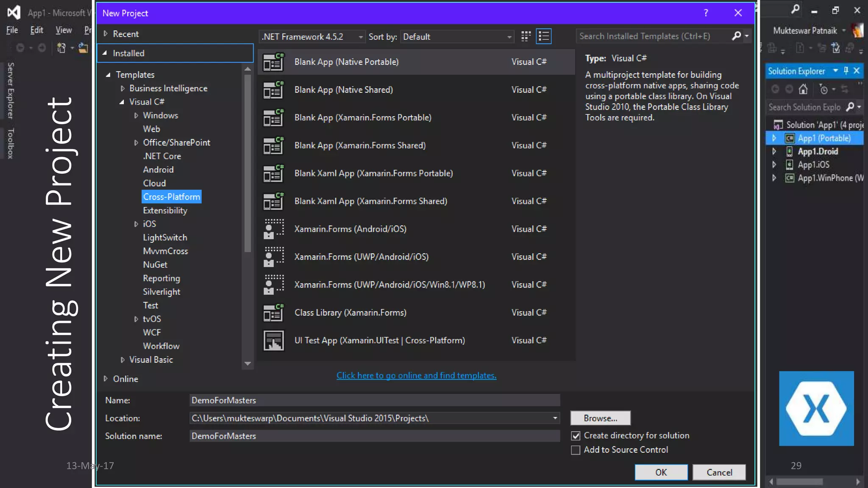Uncheck Create directory for solution

coord(576,436)
